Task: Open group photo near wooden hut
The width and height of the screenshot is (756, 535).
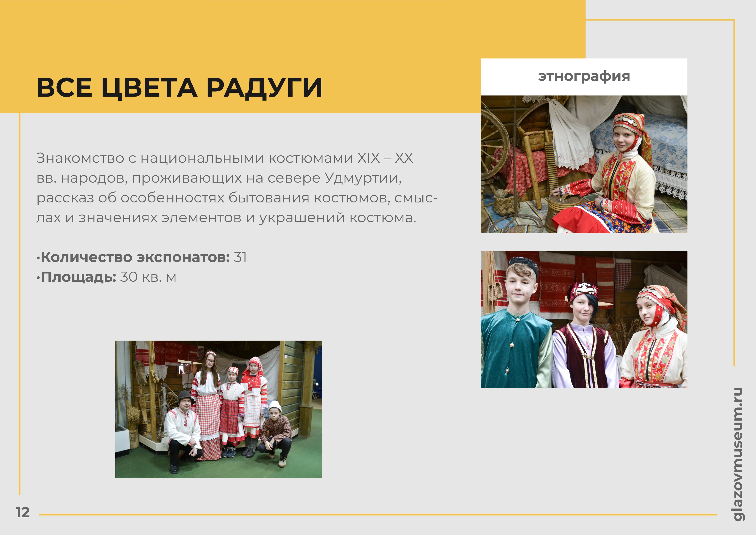Action: pos(218,409)
